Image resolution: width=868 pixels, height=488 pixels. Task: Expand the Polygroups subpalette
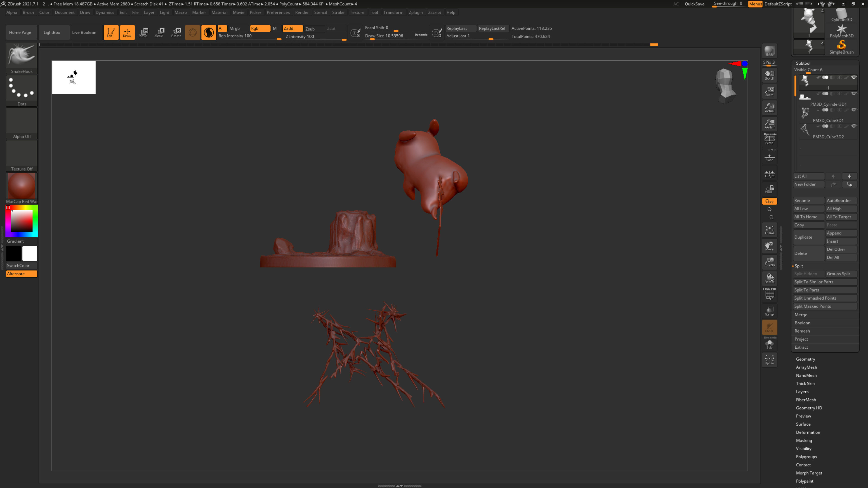point(806,457)
